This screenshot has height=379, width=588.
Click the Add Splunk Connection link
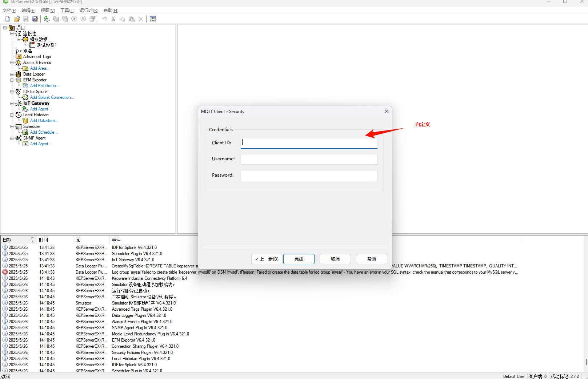51,97
